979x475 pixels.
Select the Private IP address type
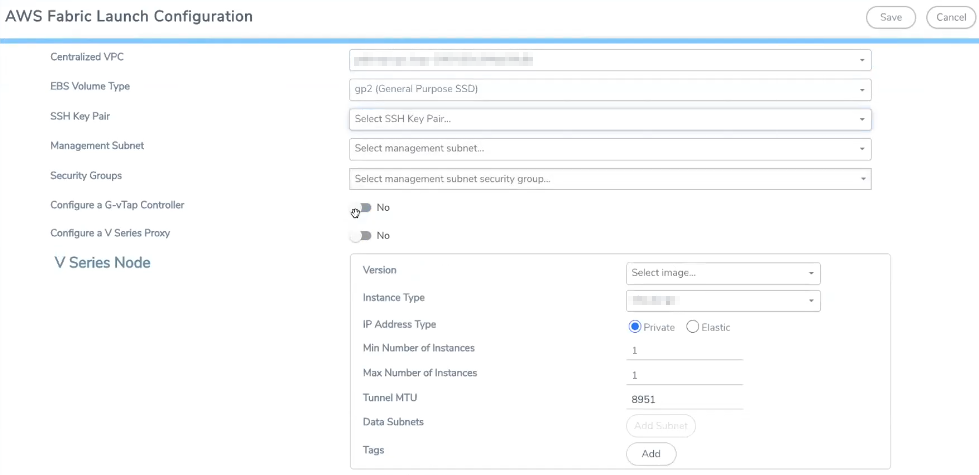pos(636,327)
